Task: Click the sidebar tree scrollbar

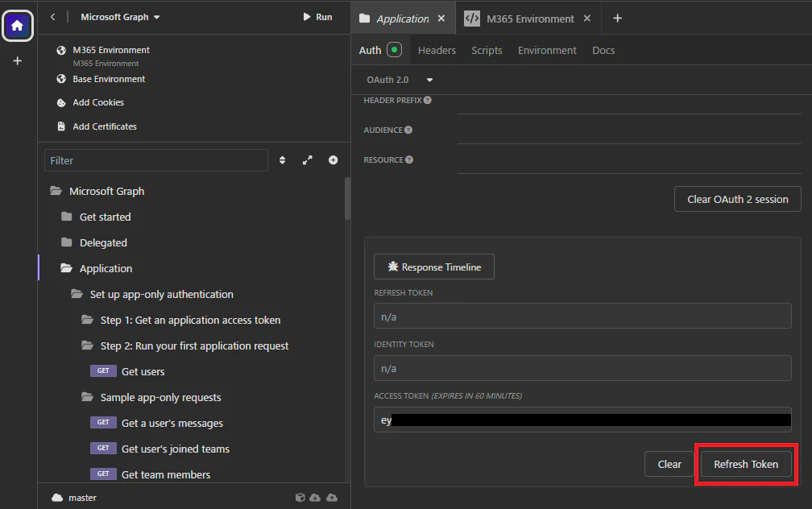Action: tap(347, 199)
